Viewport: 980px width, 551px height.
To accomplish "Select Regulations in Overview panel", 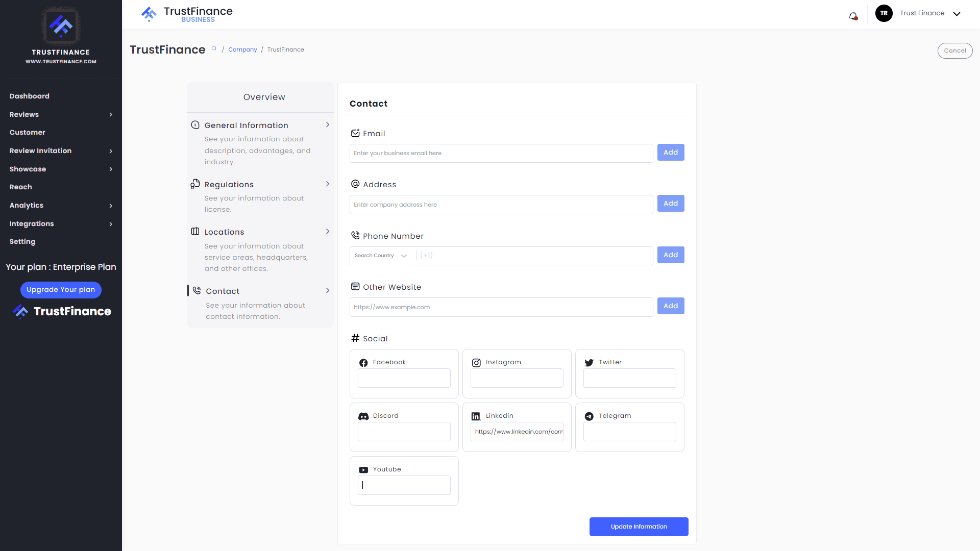I will pyautogui.click(x=229, y=185).
